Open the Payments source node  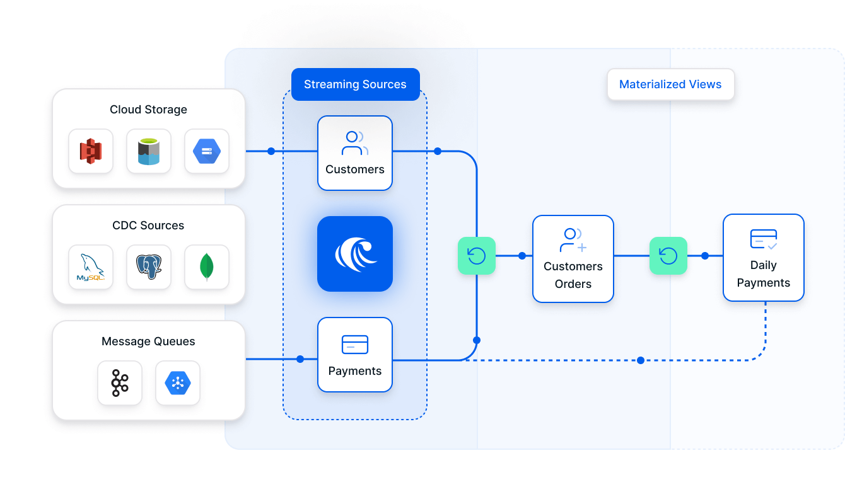355,355
